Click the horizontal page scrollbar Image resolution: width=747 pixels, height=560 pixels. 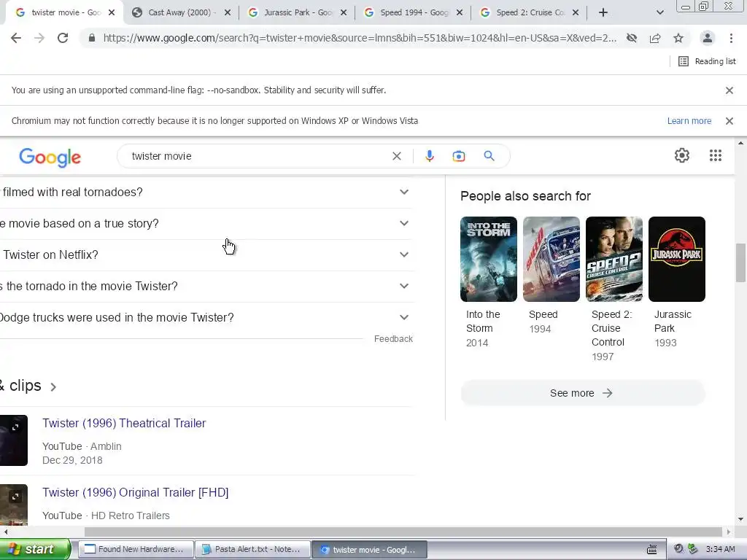[403, 532]
